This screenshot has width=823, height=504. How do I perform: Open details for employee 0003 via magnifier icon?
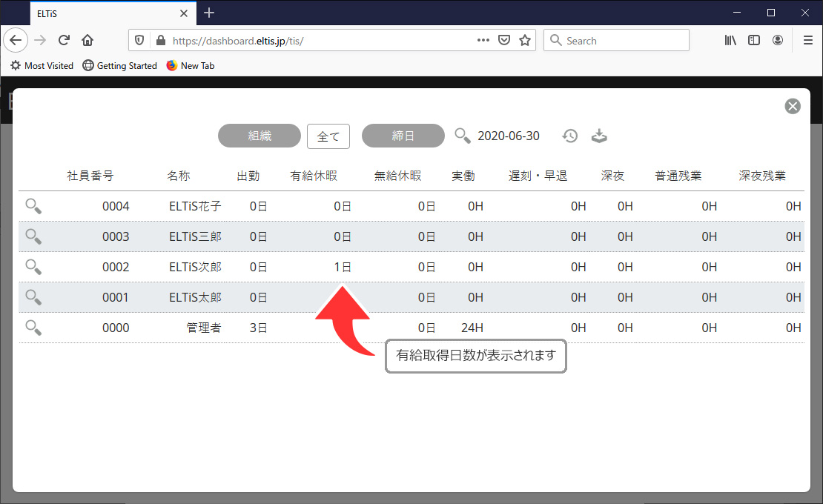pyautogui.click(x=33, y=236)
